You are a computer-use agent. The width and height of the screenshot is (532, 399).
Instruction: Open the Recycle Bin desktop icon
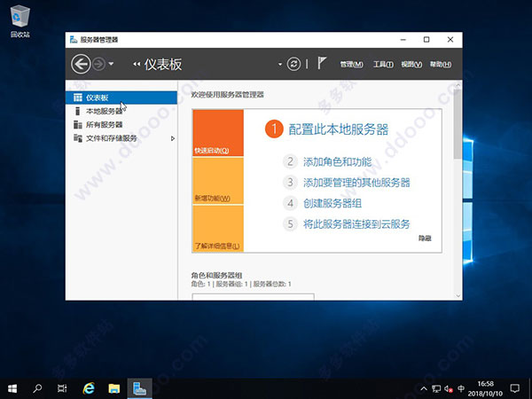pyautogui.click(x=20, y=21)
